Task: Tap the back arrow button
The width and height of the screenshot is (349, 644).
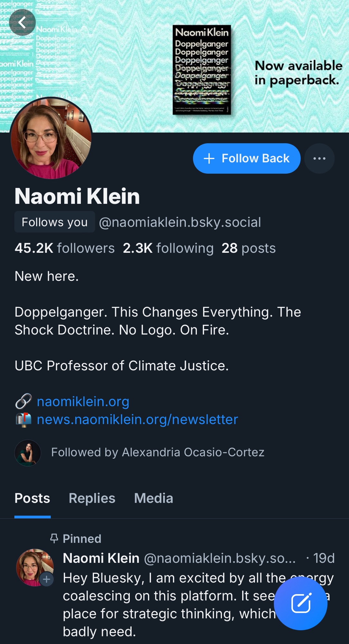Action: [22, 23]
